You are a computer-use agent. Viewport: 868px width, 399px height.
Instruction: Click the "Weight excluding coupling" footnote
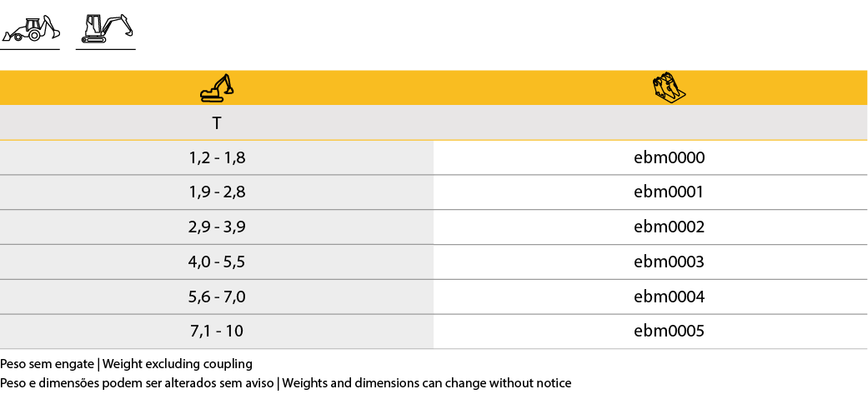[x=177, y=364]
